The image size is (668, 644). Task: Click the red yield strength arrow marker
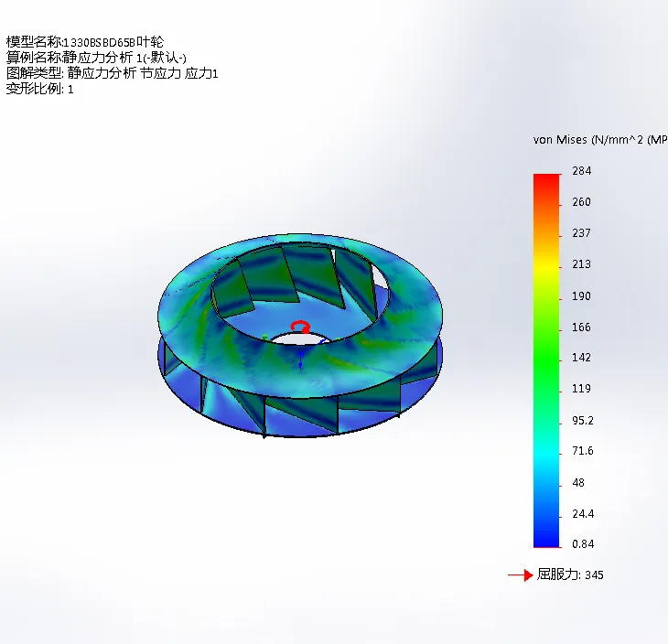click(521, 575)
